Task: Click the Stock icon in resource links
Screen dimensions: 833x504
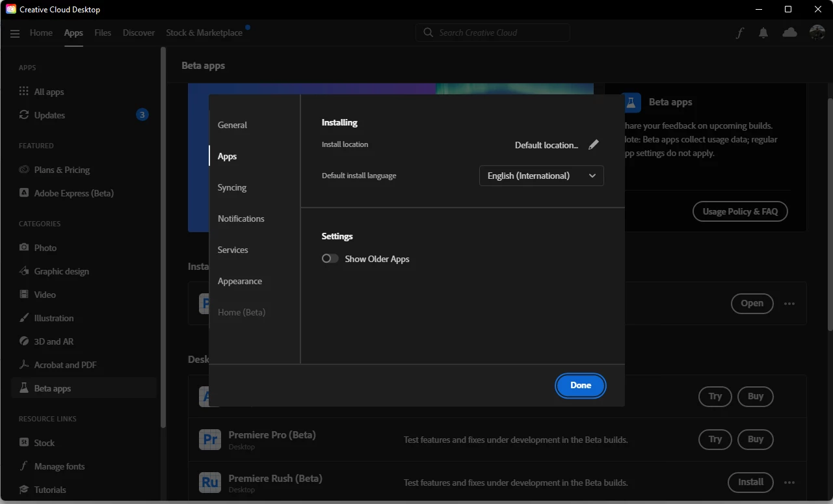Action: point(24,443)
